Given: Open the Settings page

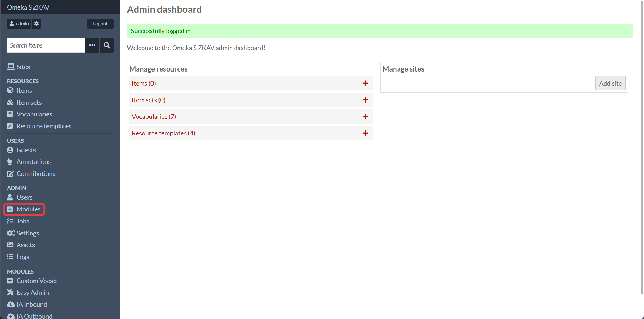Looking at the screenshot, I should (28, 233).
